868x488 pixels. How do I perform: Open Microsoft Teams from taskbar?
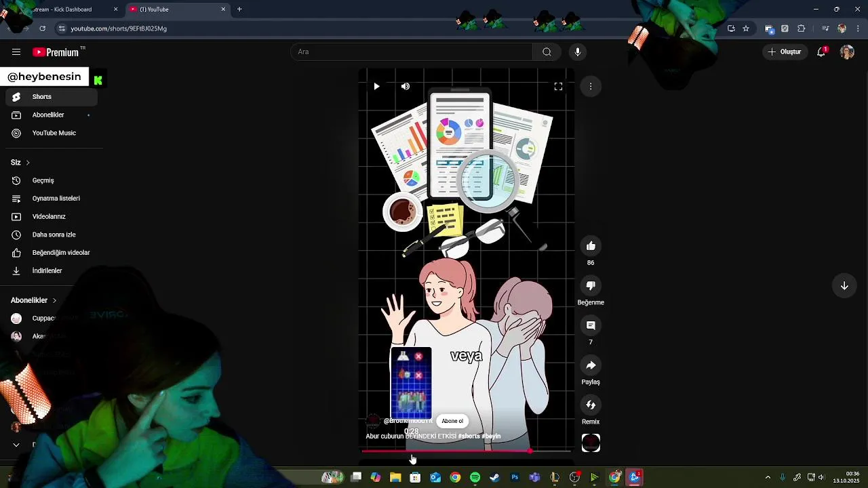coord(534,478)
